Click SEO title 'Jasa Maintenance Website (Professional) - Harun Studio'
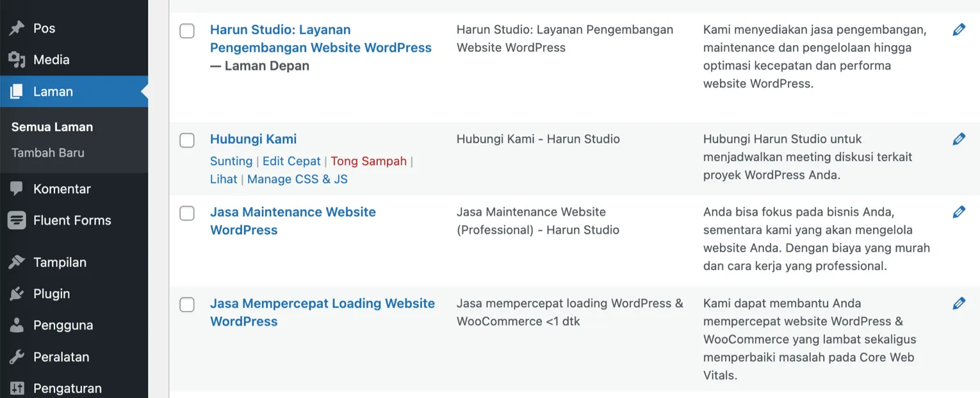The width and height of the screenshot is (980, 398). 538,221
